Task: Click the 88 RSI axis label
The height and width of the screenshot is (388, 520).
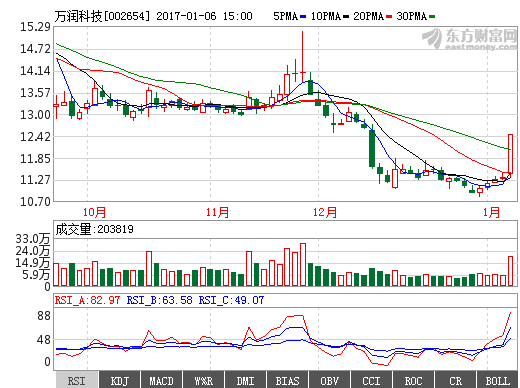Action: pyautogui.click(x=44, y=315)
